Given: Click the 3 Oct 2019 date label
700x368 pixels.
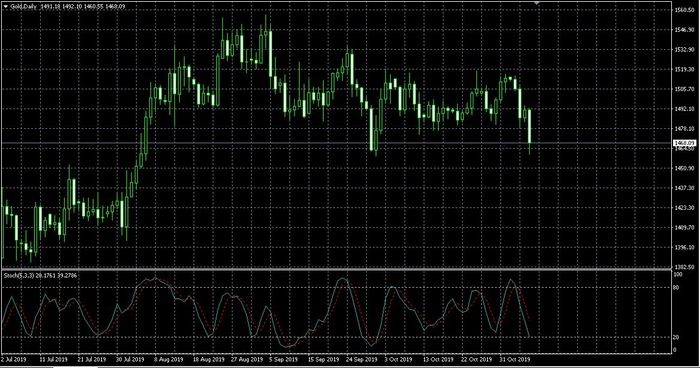Looking at the screenshot, I should pyautogui.click(x=398, y=359).
